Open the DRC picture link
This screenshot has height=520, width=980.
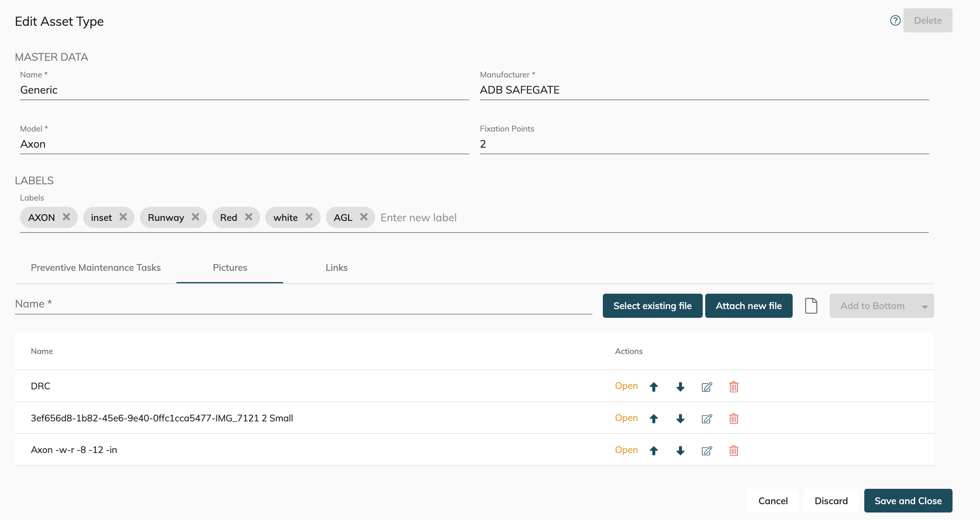point(626,386)
